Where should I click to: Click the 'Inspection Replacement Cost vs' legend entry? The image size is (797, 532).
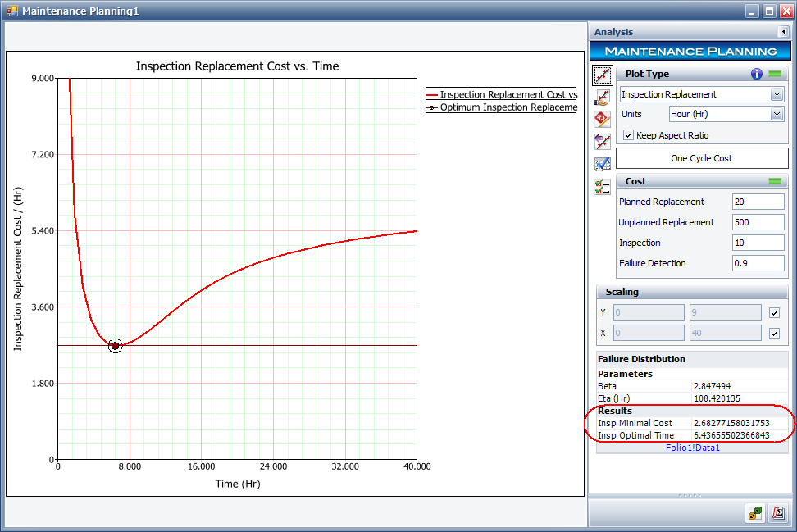(502, 94)
